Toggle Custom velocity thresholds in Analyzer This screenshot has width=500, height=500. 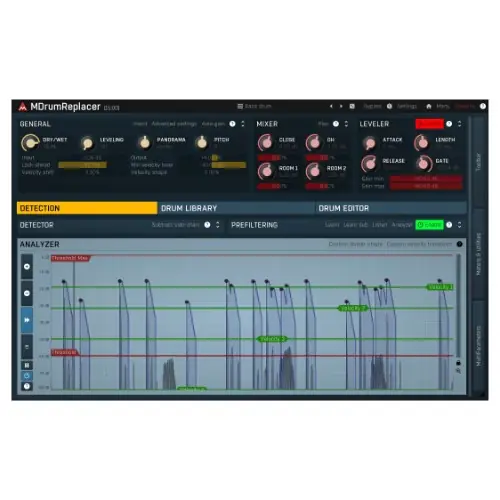[x=419, y=244]
